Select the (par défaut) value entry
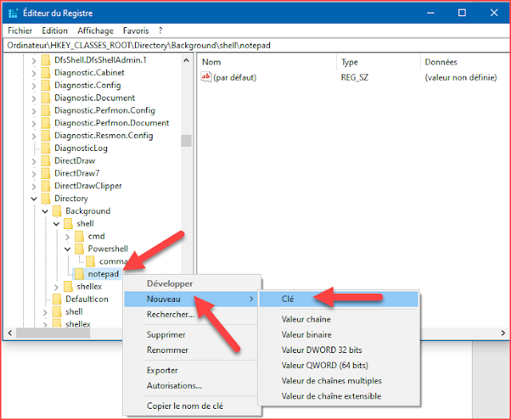Viewport: 511px width, 420px height. 235,77
